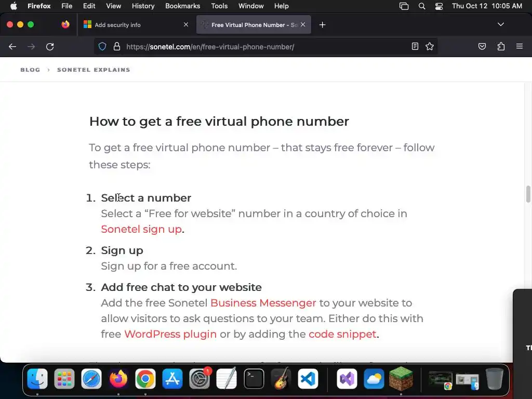532x399 pixels.
Task: Close the Add security info tab
Action: tap(186, 24)
